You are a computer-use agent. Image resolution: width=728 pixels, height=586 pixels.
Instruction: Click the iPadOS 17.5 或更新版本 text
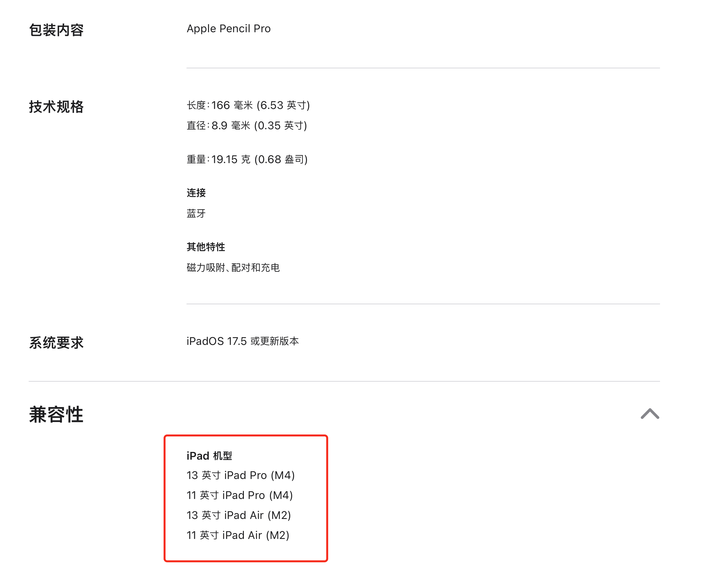[243, 341]
